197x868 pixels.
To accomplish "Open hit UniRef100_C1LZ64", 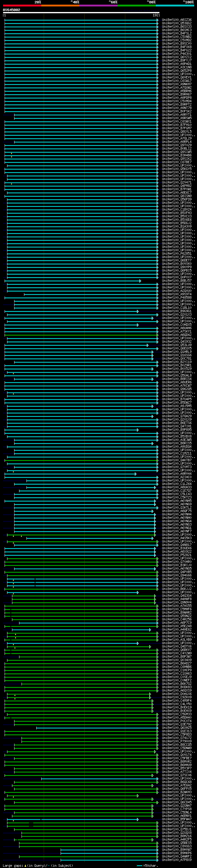I will [x=177, y=484].
